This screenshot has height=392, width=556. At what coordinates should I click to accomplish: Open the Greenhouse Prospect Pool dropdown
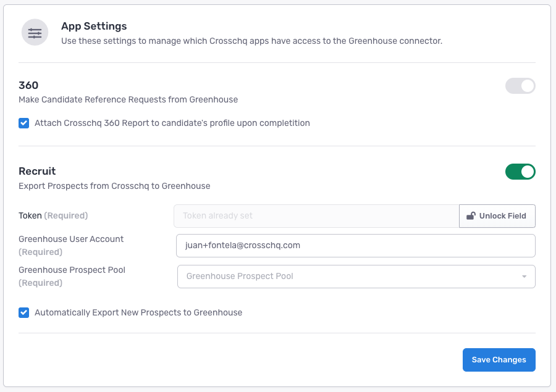pyautogui.click(x=356, y=277)
